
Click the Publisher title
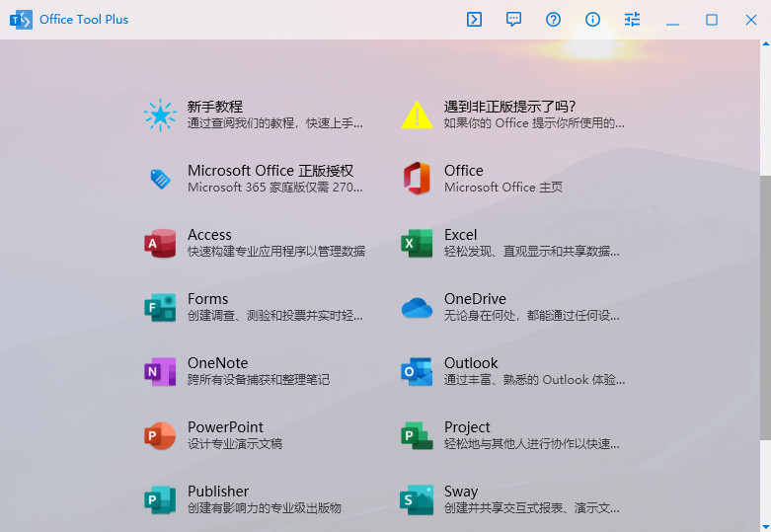point(218,492)
